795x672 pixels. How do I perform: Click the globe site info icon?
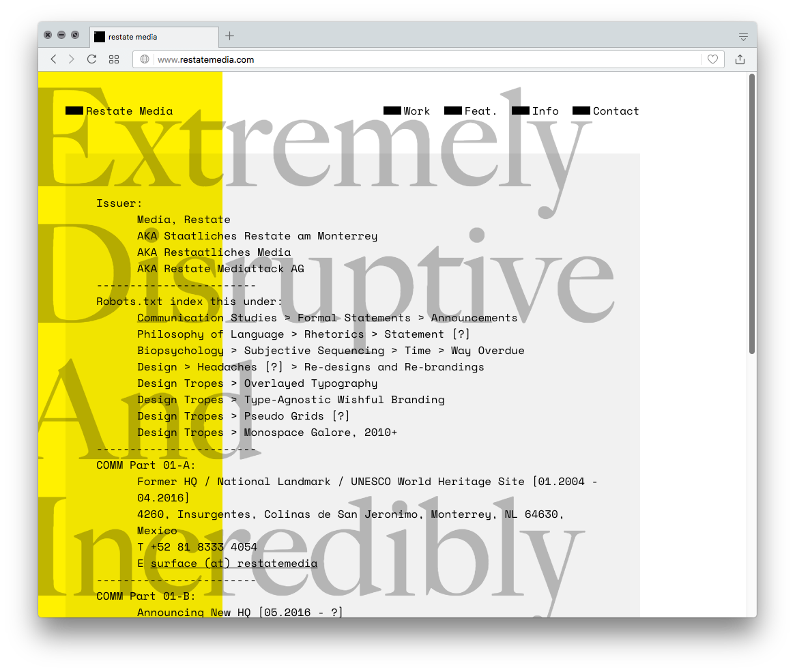tap(145, 59)
